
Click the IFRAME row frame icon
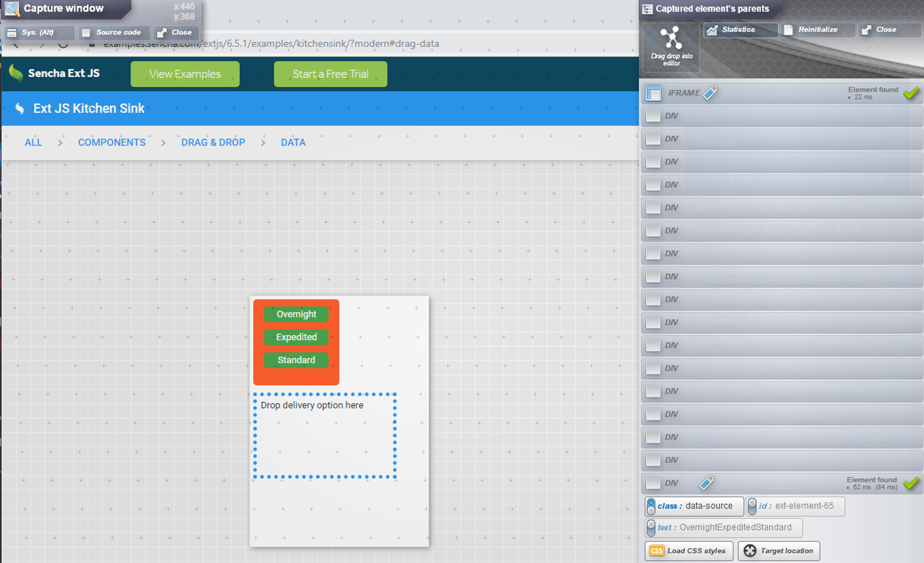point(653,93)
